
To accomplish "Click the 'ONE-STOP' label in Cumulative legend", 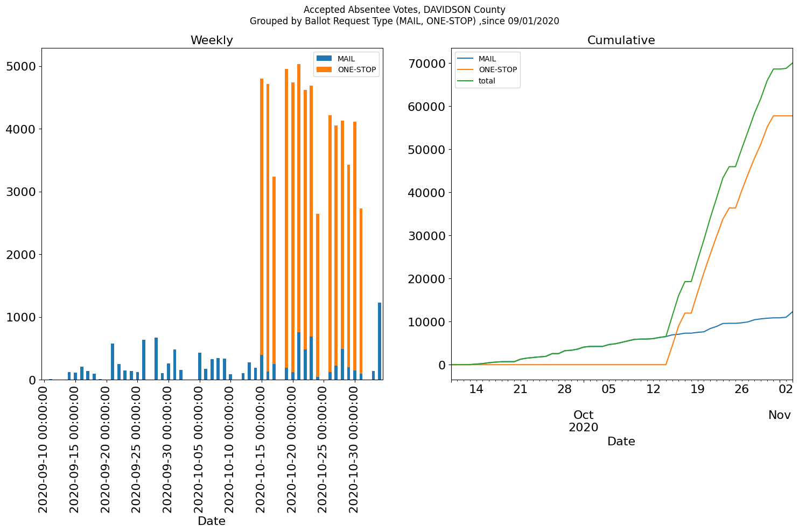I will [497, 70].
